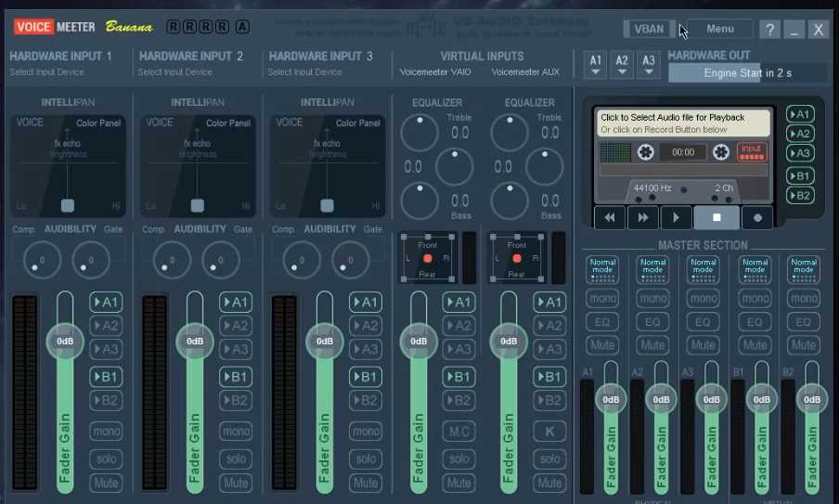Click the cassette Rewind button
This screenshot has width=839, height=504.
610,218
